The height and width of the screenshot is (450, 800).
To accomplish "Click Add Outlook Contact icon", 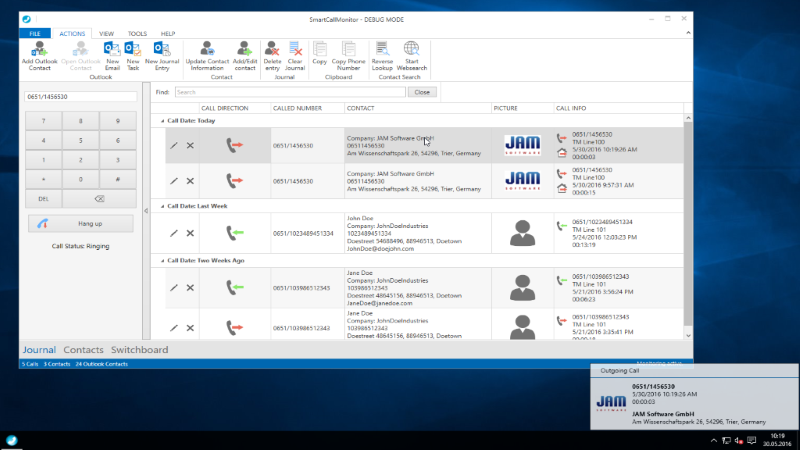I will pyautogui.click(x=39, y=56).
